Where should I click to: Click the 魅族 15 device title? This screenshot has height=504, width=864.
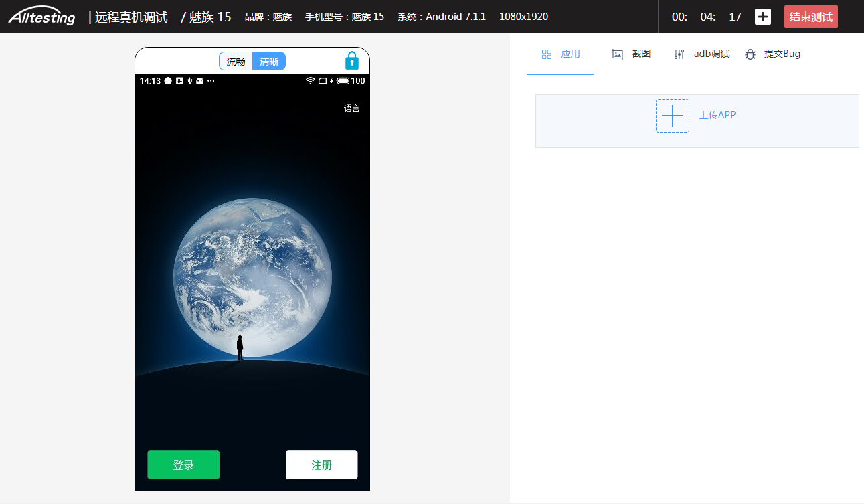(210, 17)
